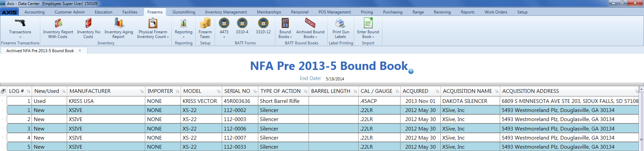
Task: Open Inventory Aging Report
Action: pyautogui.click(x=119, y=28)
